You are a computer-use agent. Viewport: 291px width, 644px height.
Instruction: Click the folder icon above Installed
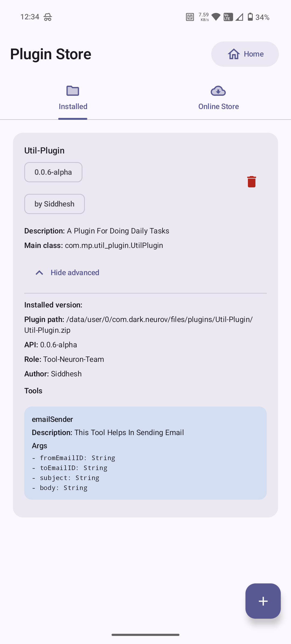tap(72, 91)
